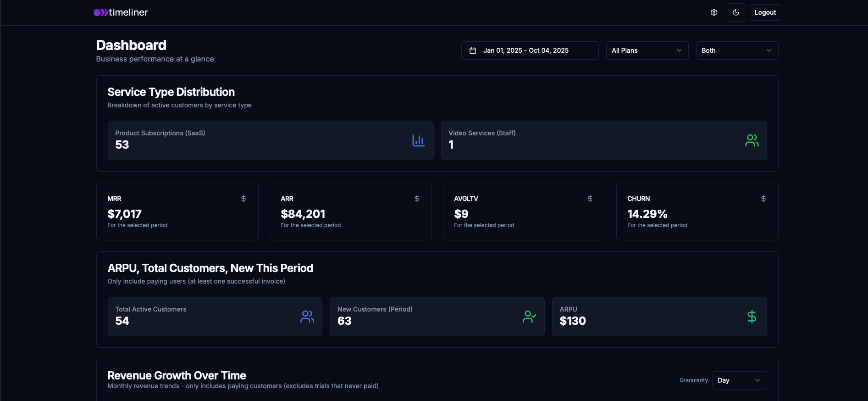Screen dimensions: 868x401
Task: Open the Day granularity dropdown
Action: pyautogui.click(x=739, y=380)
